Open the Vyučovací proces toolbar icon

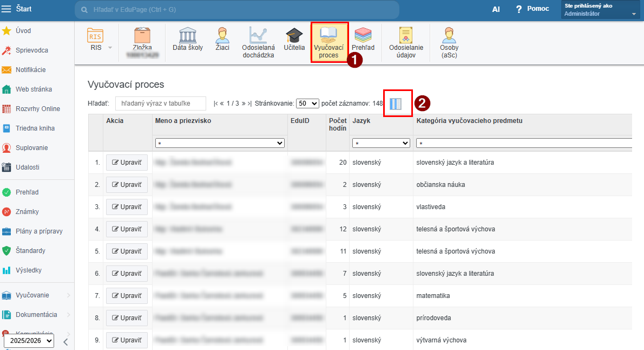coord(329,42)
